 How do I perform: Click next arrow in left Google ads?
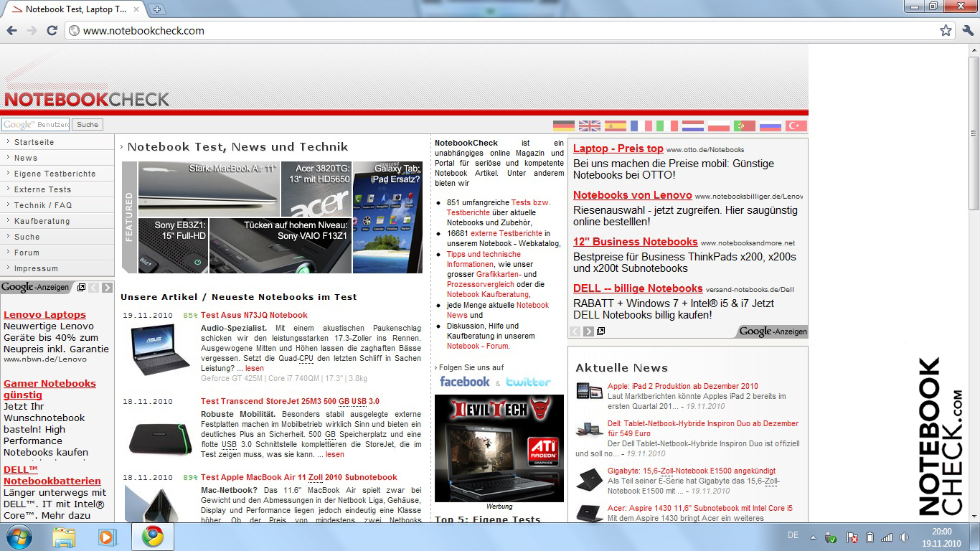[107, 288]
